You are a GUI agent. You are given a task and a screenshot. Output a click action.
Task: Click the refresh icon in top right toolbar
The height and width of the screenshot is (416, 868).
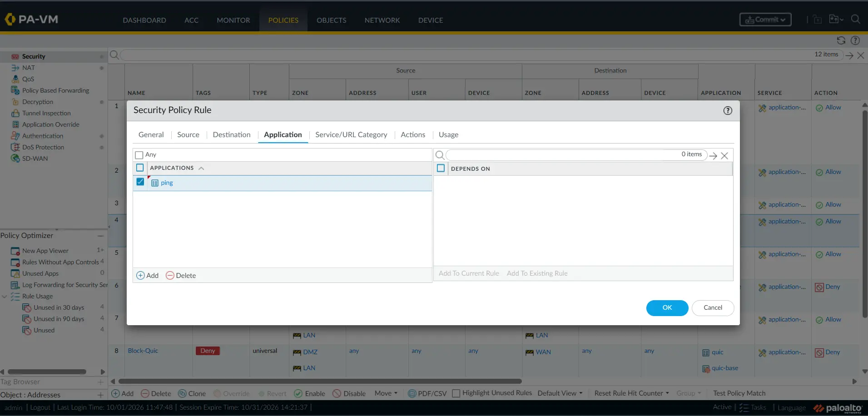click(841, 40)
